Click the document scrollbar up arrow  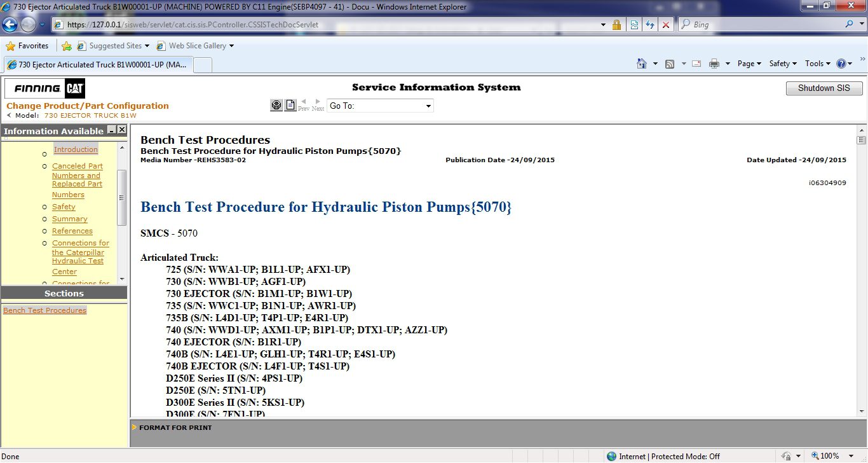(862, 129)
